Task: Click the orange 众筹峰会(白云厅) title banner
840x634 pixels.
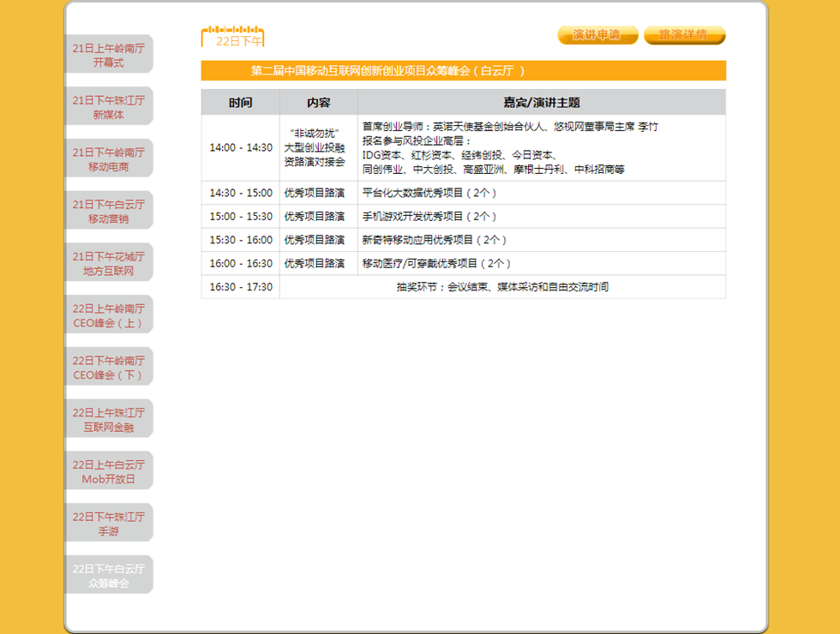Action: coord(464,70)
